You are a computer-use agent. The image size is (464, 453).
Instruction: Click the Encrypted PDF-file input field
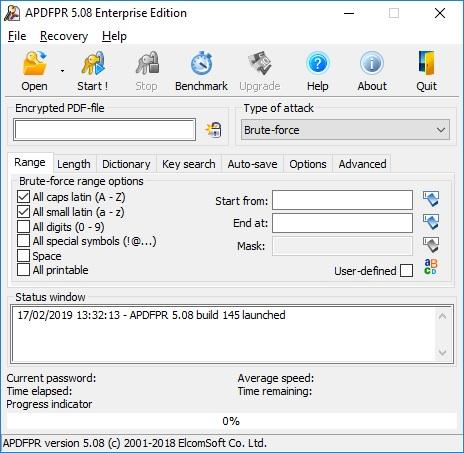pyautogui.click(x=104, y=130)
